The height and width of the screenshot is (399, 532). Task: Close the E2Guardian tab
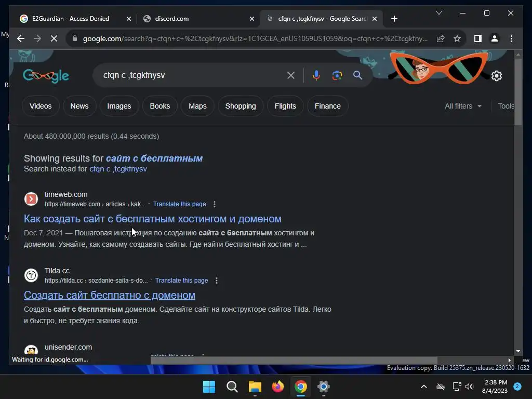click(129, 19)
